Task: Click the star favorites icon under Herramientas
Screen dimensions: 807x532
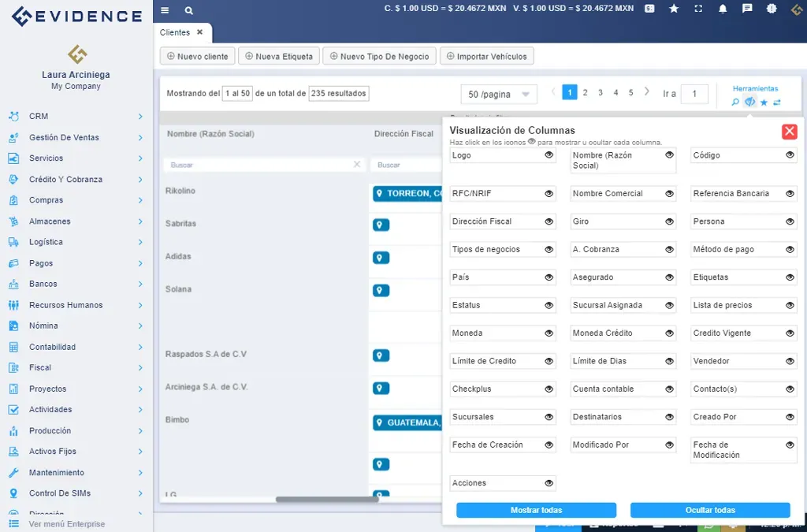Action: [x=764, y=102]
